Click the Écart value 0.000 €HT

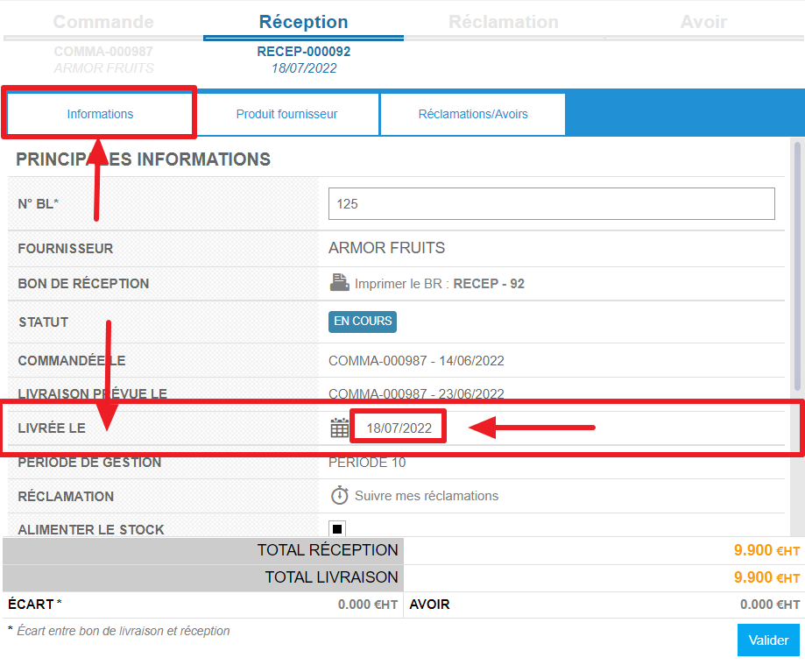368,605
